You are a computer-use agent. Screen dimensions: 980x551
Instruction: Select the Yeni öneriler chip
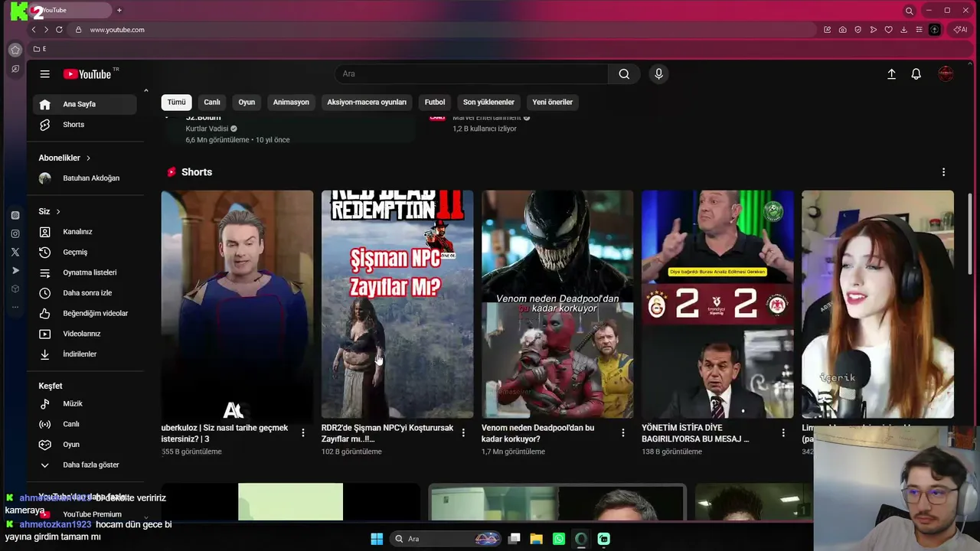coord(553,102)
